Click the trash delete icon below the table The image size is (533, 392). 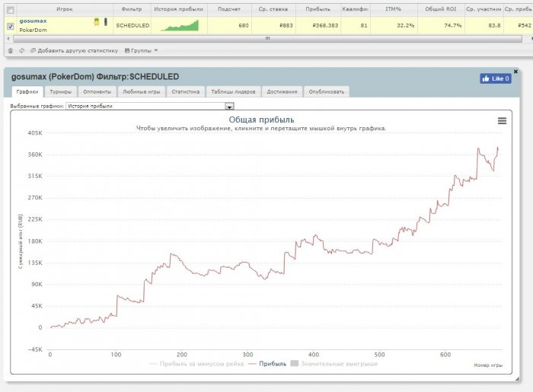click(10, 51)
